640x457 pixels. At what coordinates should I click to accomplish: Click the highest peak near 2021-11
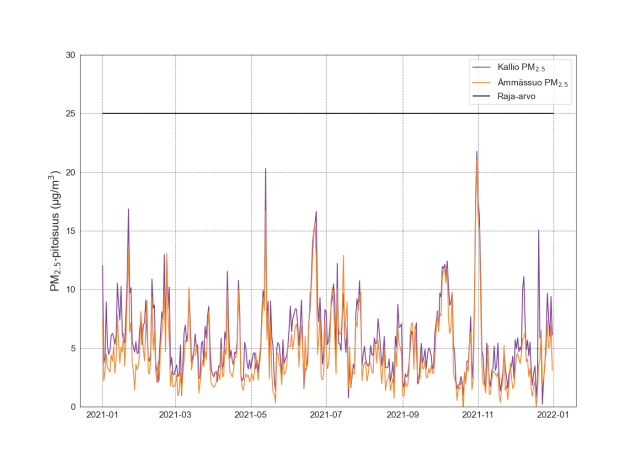tap(477, 152)
